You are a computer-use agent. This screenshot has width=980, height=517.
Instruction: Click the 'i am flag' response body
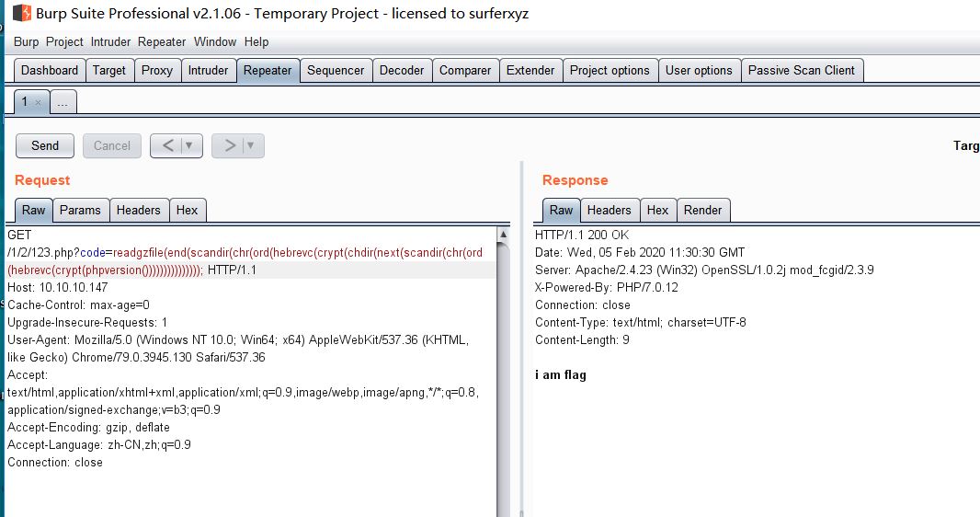[x=561, y=375]
